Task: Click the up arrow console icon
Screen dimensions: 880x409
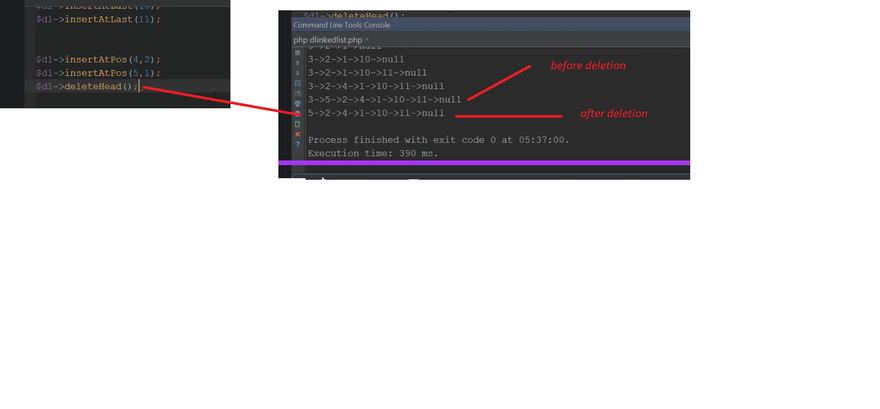Action: (x=297, y=62)
